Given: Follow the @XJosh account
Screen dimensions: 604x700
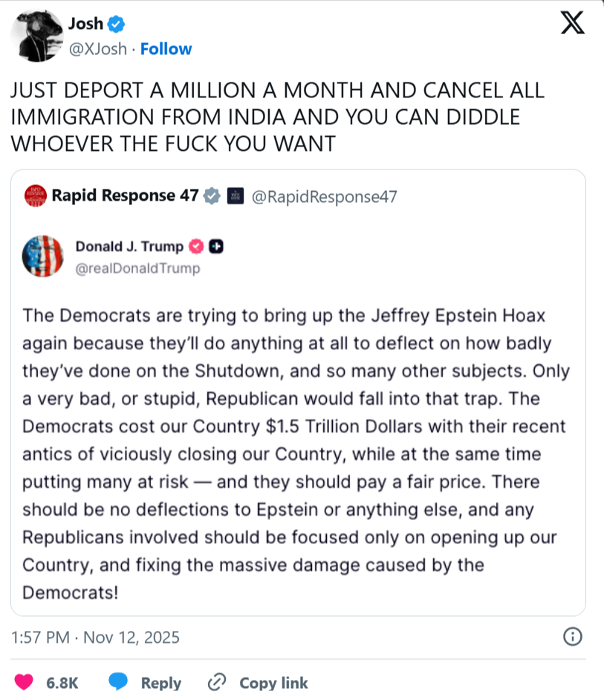Looking at the screenshot, I should click(166, 49).
